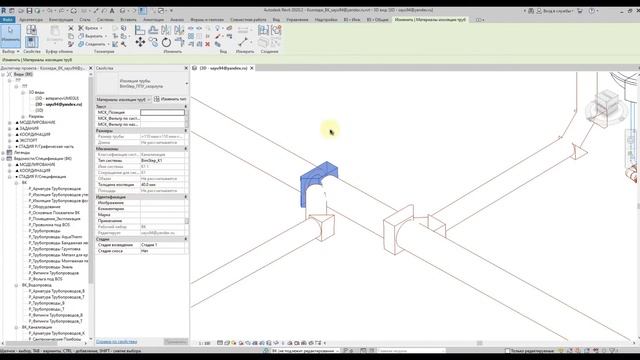Open the Системы ribbon tab
The image size is (640, 360).
(105, 20)
